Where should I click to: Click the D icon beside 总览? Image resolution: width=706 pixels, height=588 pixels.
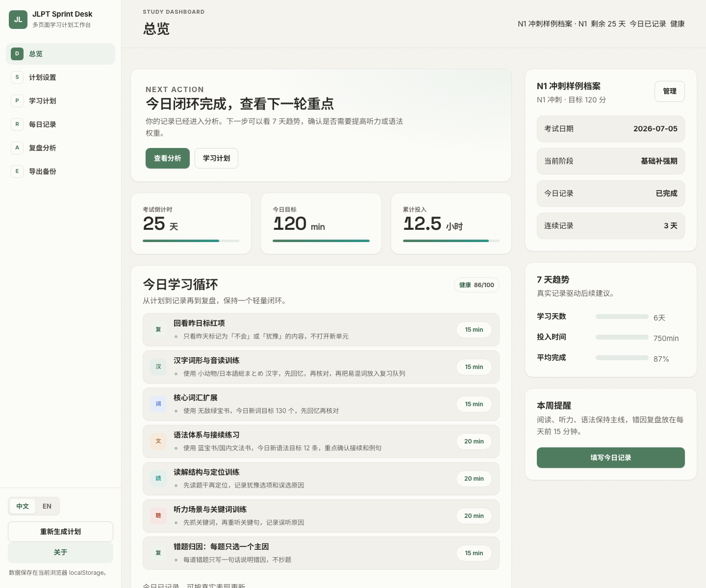17,54
